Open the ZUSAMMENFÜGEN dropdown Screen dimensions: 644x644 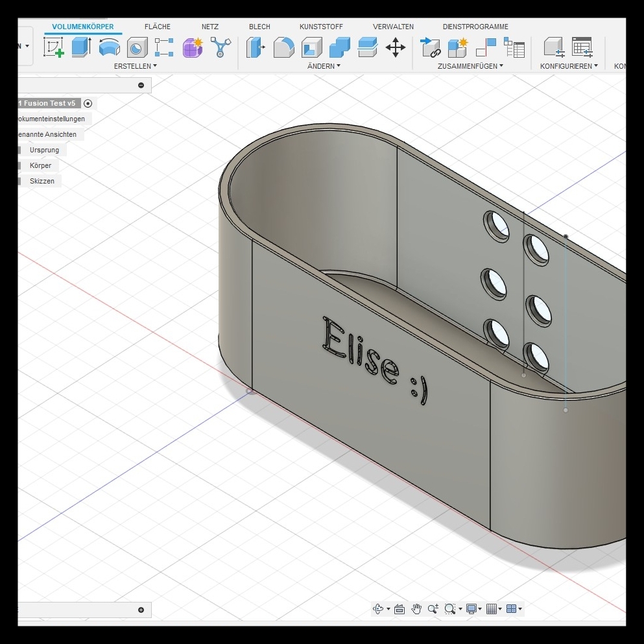click(x=470, y=66)
